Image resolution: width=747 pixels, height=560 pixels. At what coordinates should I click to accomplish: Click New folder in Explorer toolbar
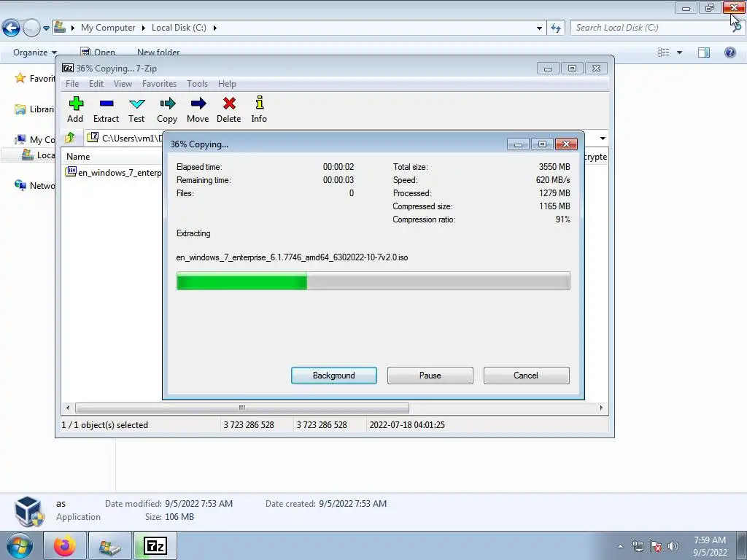pos(158,52)
